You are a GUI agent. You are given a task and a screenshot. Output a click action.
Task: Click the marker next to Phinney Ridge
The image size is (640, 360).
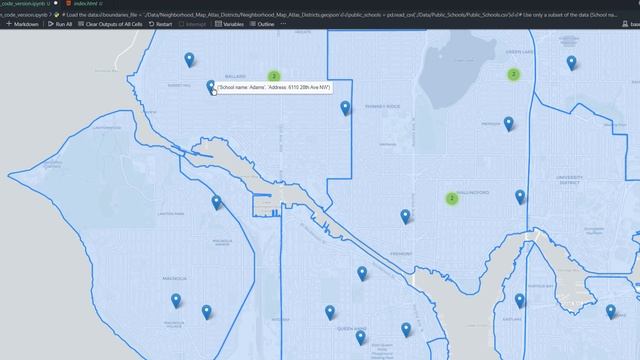click(x=345, y=108)
